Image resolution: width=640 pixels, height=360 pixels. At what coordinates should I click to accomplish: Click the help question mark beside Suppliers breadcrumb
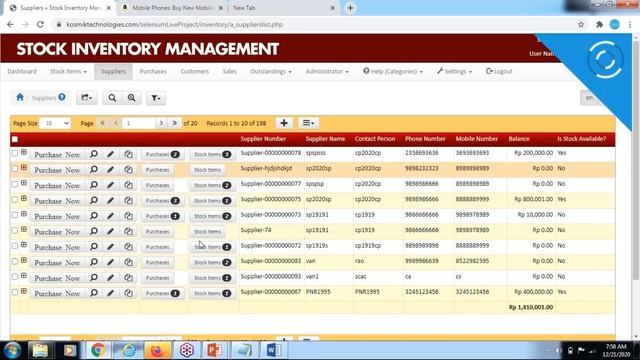(x=62, y=97)
